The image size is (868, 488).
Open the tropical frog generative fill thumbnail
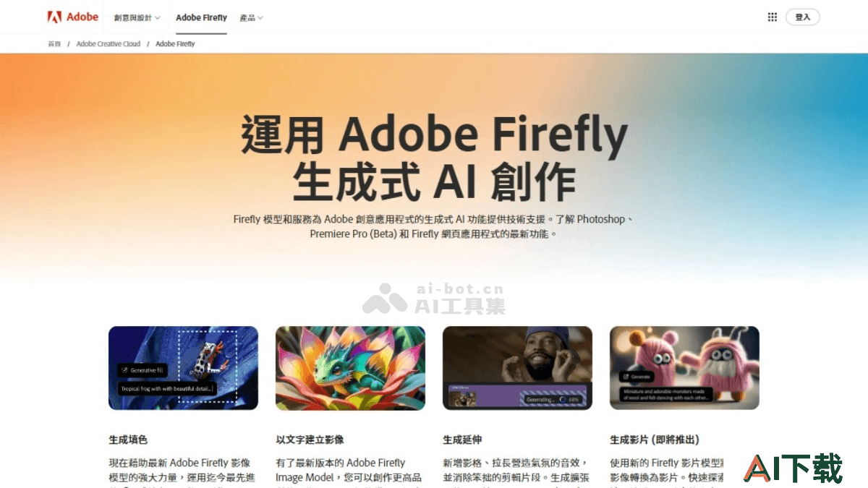click(x=183, y=368)
